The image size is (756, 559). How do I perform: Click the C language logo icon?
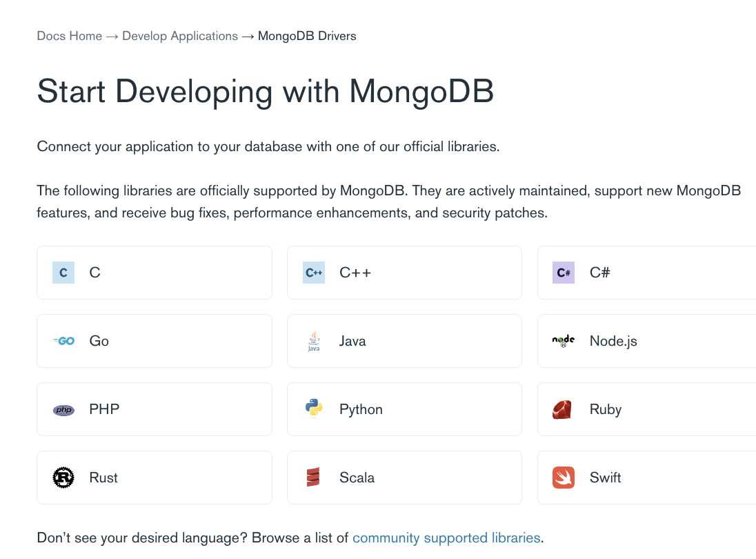[63, 273]
